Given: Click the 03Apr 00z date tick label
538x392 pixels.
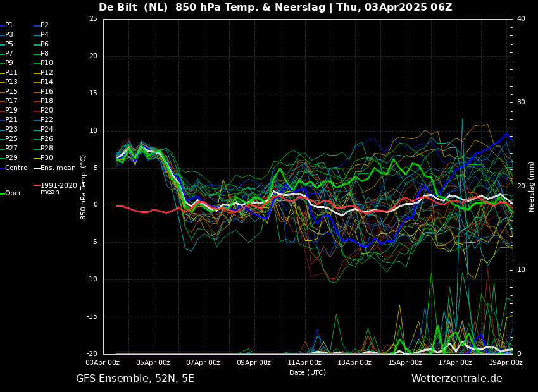Looking at the screenshot, I should click(x=103, y=363).
